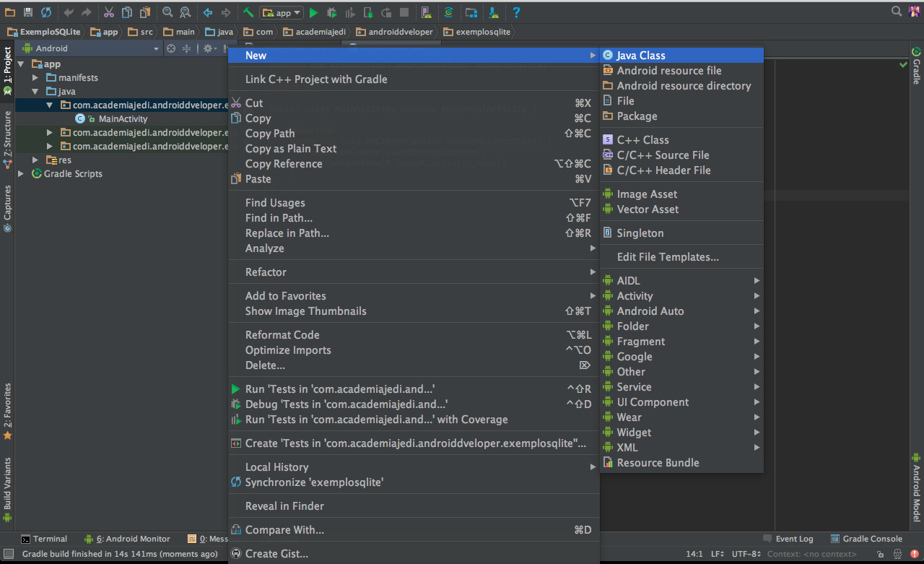This screenshot has width=924, height=564.
Task: Toggle tool window bars icon in bottom-left corner
Action: coord(8,554)
